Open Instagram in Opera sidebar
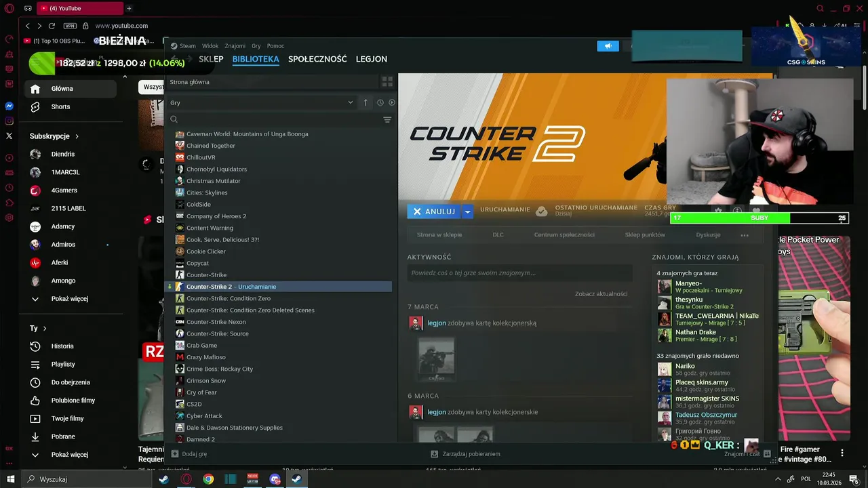 coord(9,121)
